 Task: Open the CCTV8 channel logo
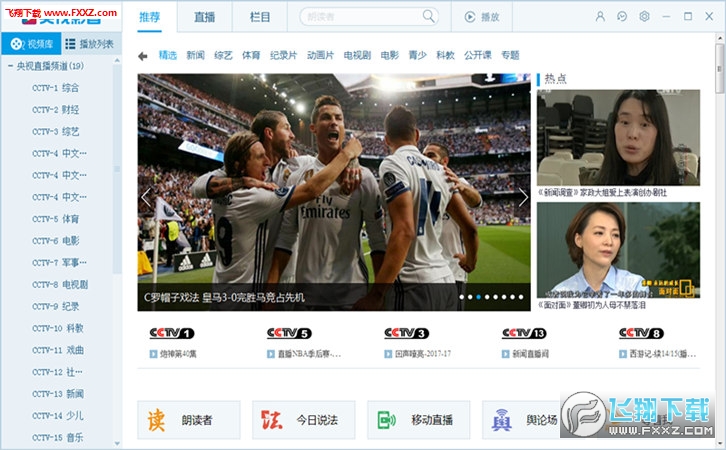(x=641, y=333)
